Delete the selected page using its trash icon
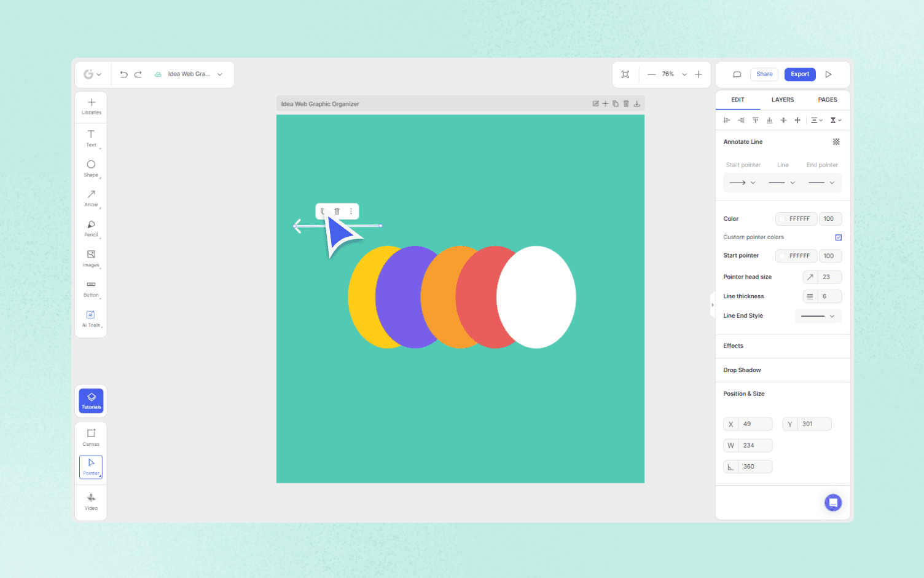Screen dimensions: 924x578 626,103
